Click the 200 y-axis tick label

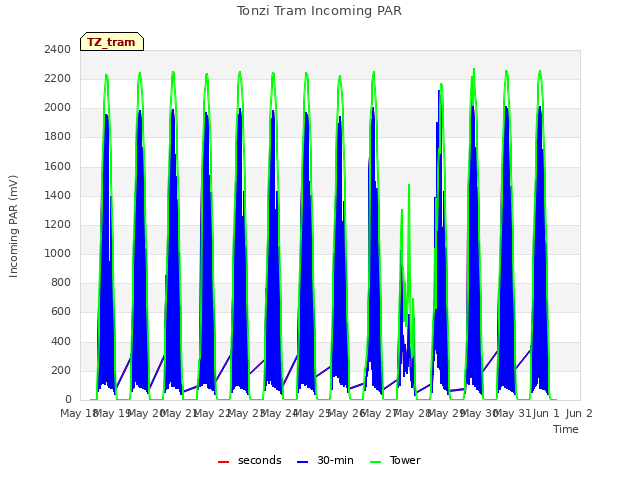point(61,370)
